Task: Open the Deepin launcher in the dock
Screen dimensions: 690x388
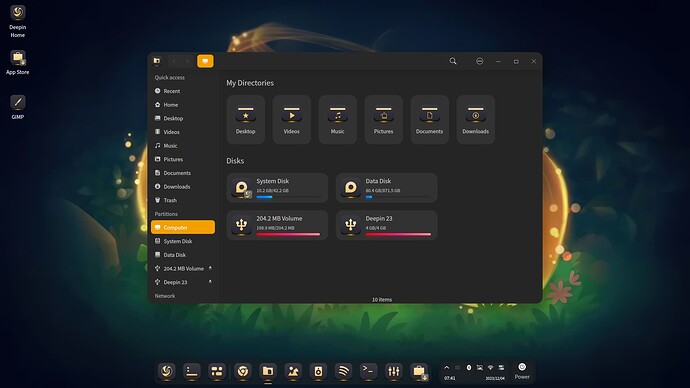Action: 167,372
